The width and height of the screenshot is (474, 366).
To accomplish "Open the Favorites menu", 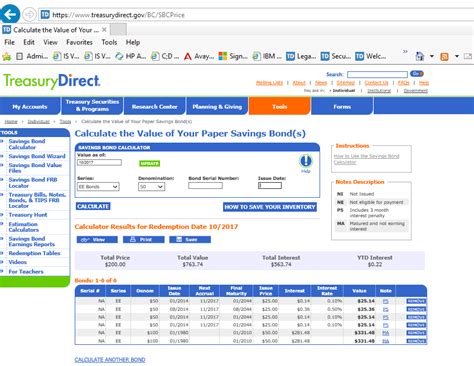I will (x=79, y=42).
